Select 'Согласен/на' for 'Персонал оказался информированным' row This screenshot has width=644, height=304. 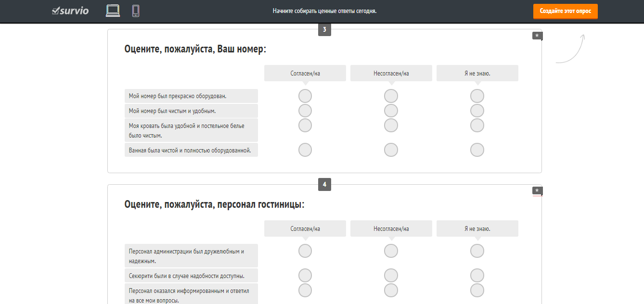coord(305,291)
